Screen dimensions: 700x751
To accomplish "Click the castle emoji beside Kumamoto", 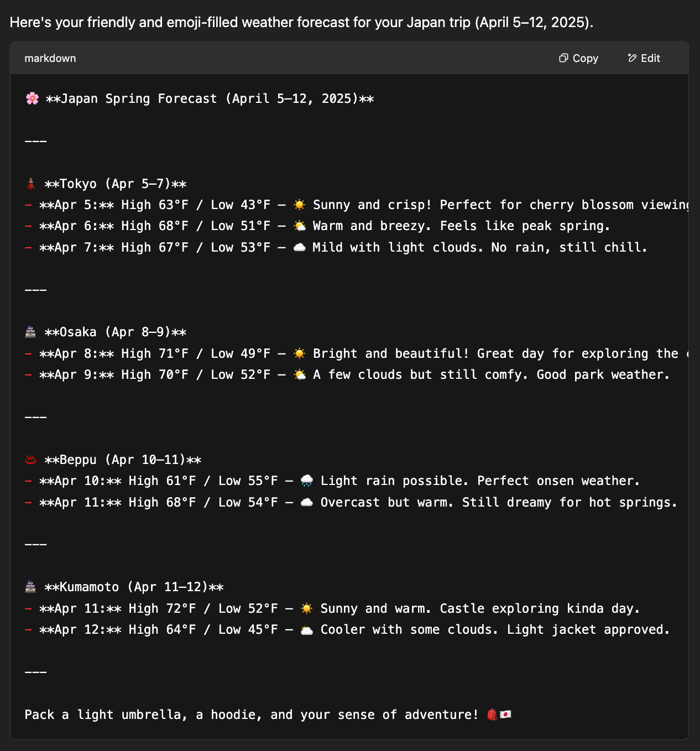I will 32,586.
